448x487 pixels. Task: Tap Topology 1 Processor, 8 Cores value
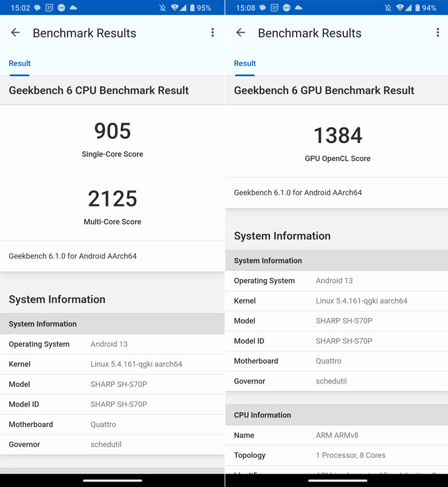[x=351, y=456]
